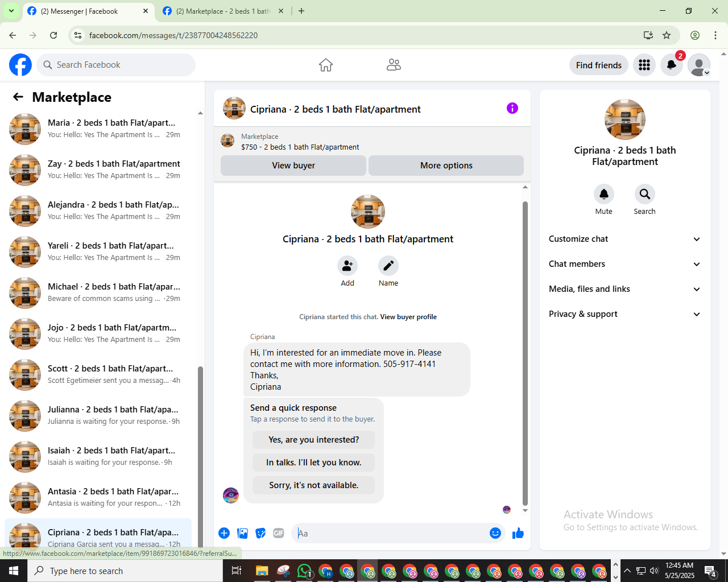The image size is (728, 582).
Task: Send "Sorry, it's not available." response
Action: (314, 485)
